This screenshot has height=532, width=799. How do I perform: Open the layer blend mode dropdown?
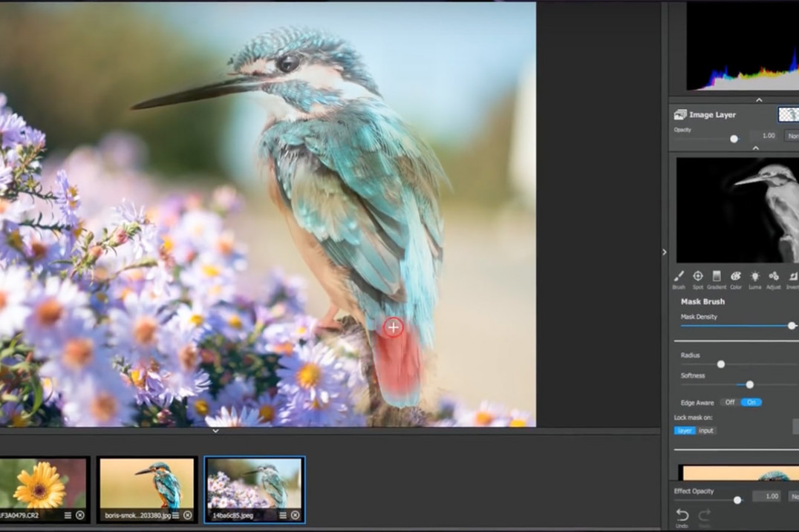pos(792,136)
